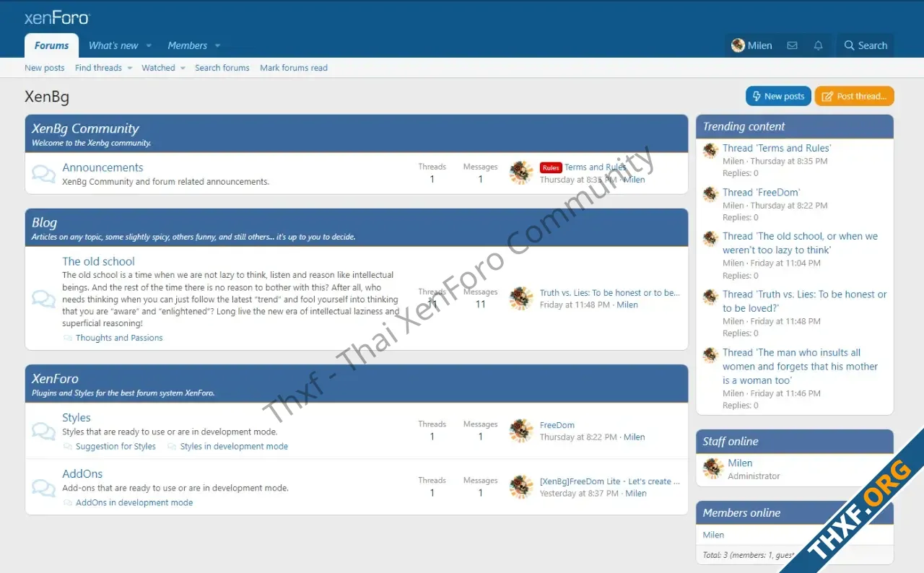Select New posts in the sub-navigation
This screenshot has height=573, width=924.
click(45, 68)
